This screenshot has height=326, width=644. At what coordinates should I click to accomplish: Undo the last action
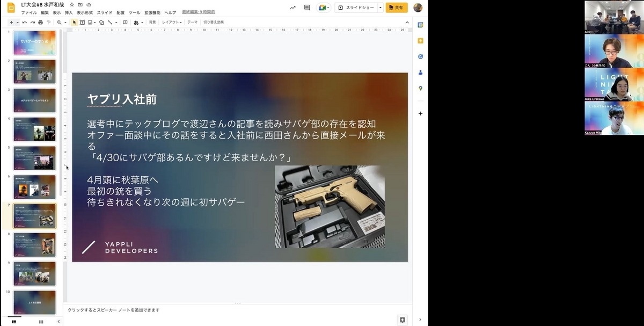click(x=25, y=23)
